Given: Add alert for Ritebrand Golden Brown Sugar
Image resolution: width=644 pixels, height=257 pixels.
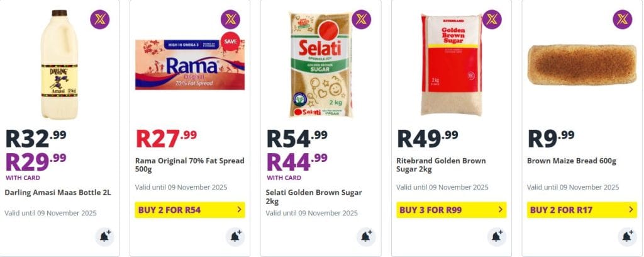Looking at the screenshot, I should pyautogui.click(x=497, y=237).
